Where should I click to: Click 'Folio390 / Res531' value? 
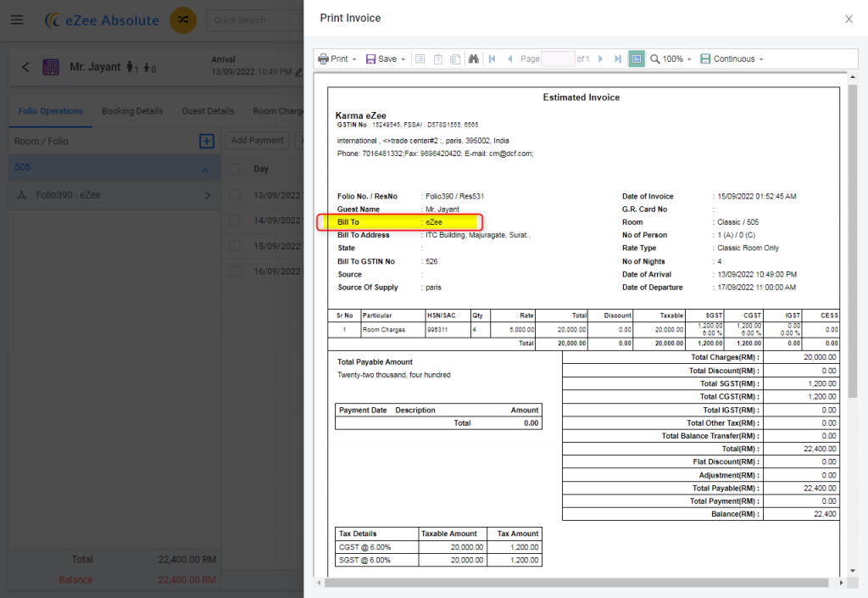click(454, 197)
